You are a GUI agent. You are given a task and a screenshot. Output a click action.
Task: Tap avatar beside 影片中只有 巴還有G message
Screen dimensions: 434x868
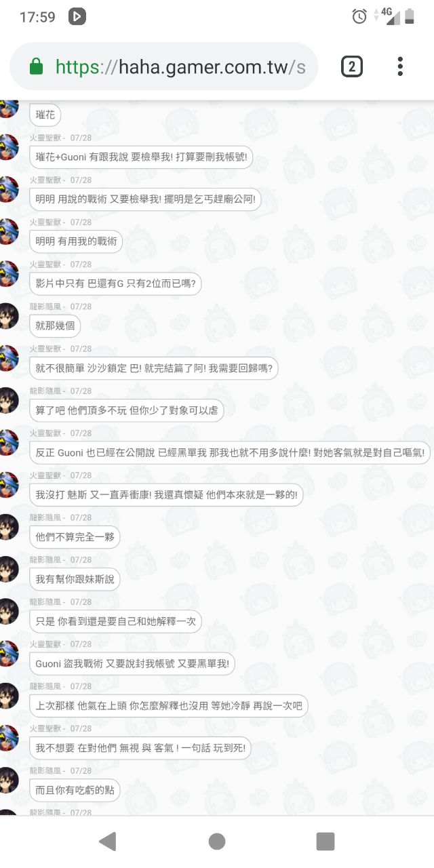[x=8, y=274]
